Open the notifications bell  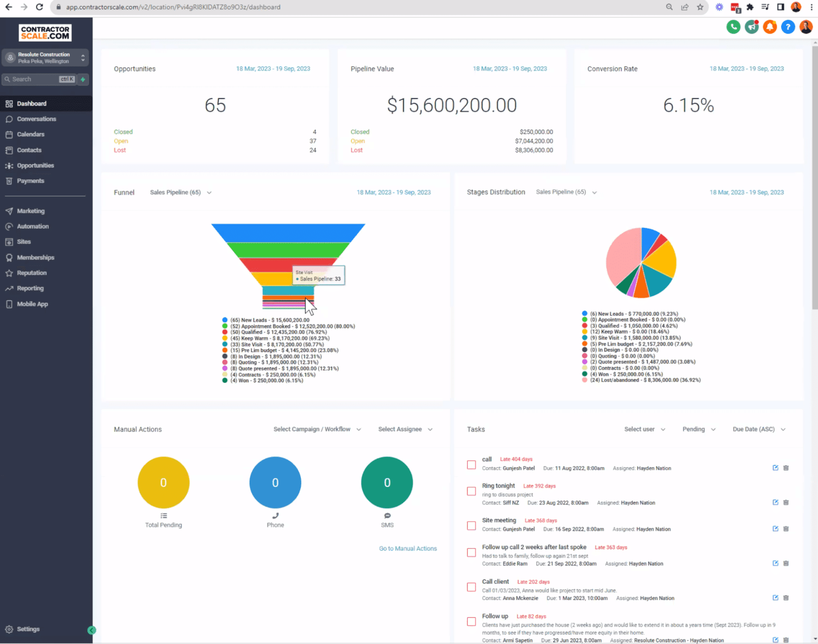tap(770, 27)
